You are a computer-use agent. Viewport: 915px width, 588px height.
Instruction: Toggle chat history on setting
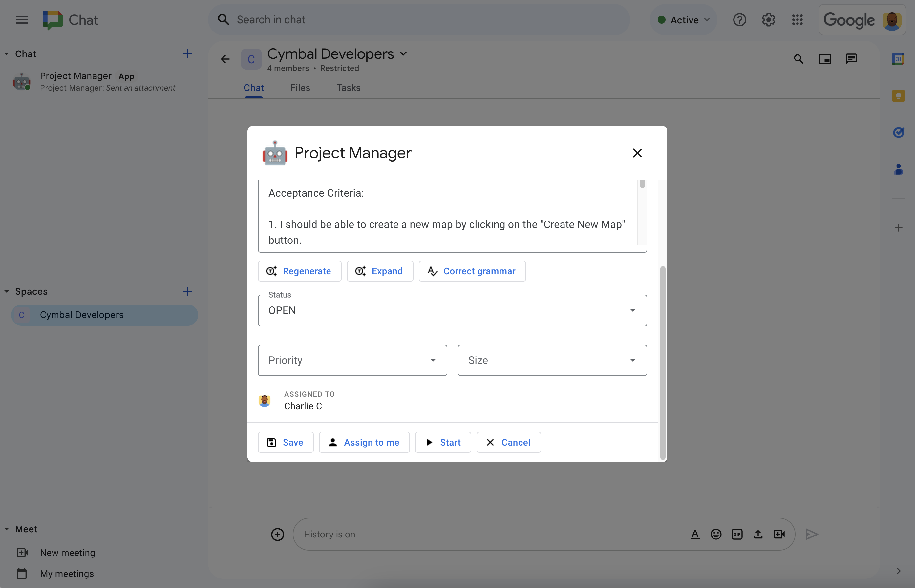coord(329,534)
